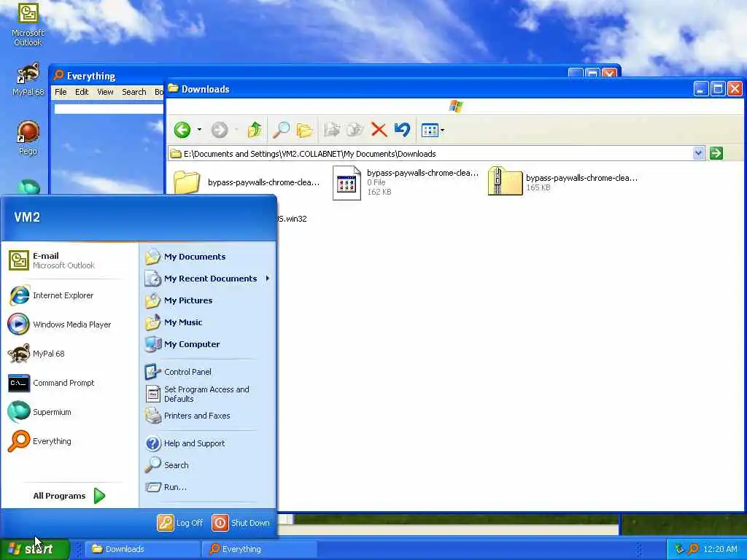The width and height of the screenshot is (747, 560).
Task: Launch Supermium from Start menu
Action: [69, 413]
